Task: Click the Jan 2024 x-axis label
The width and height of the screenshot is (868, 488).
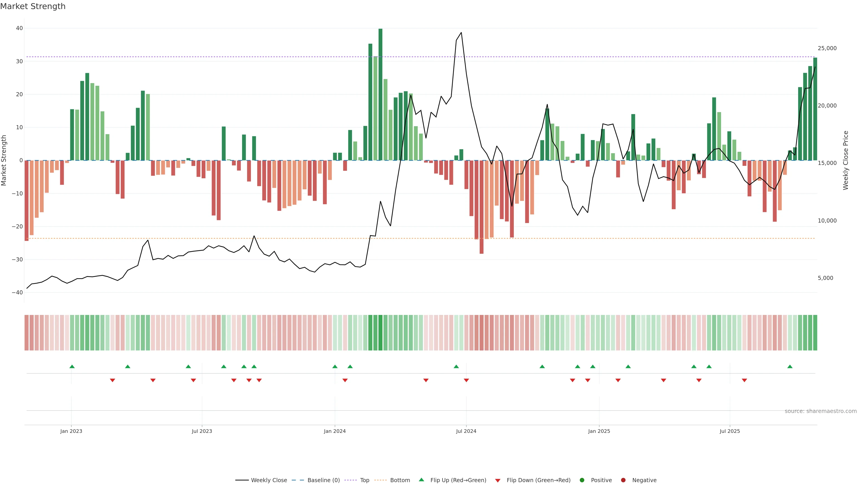Action: [335, 431]
